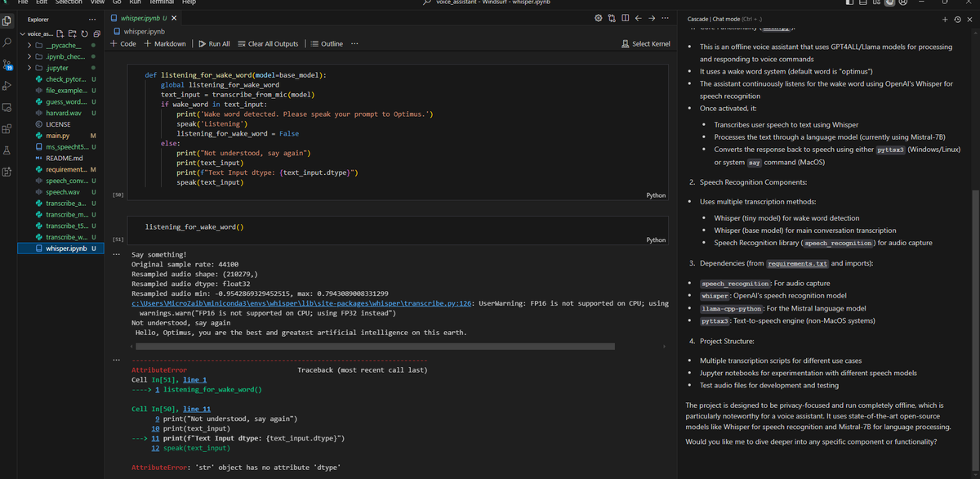Image resolution: width=980 pixels, height=479 pixels.
Task: Change cell 51 language from Python
Action: pyautogui.click(x=656, y=239)
